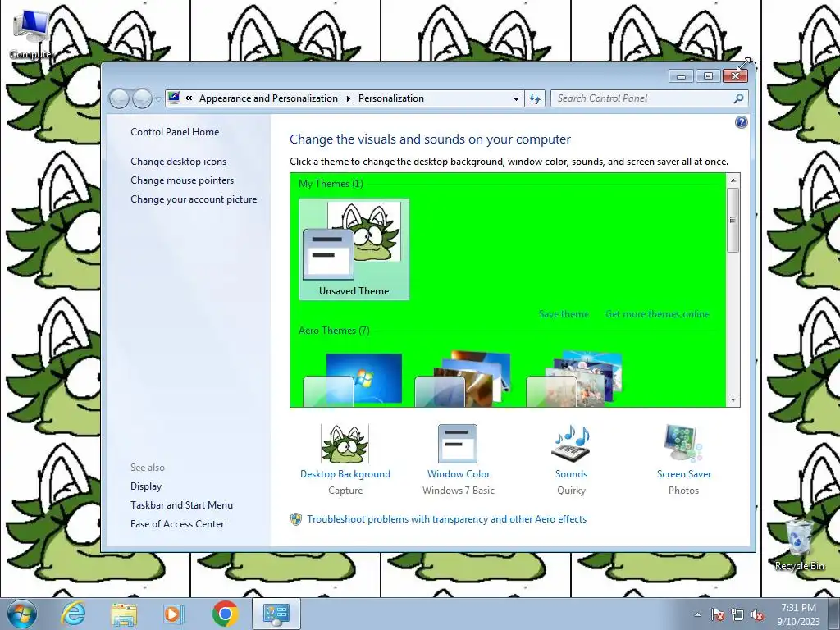Click Appearance and Personalization breadcrumb
This screenshot has width=840, height=630.
[x=268, y=98]
